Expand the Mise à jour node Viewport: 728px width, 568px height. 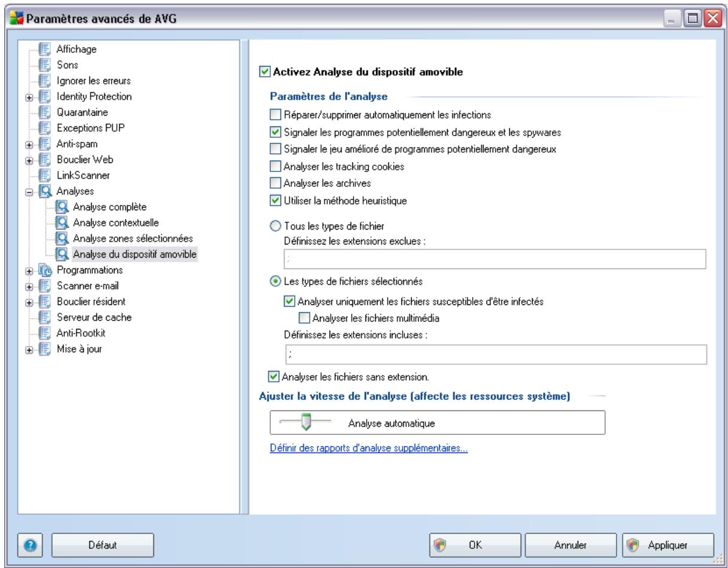point(28,350)
